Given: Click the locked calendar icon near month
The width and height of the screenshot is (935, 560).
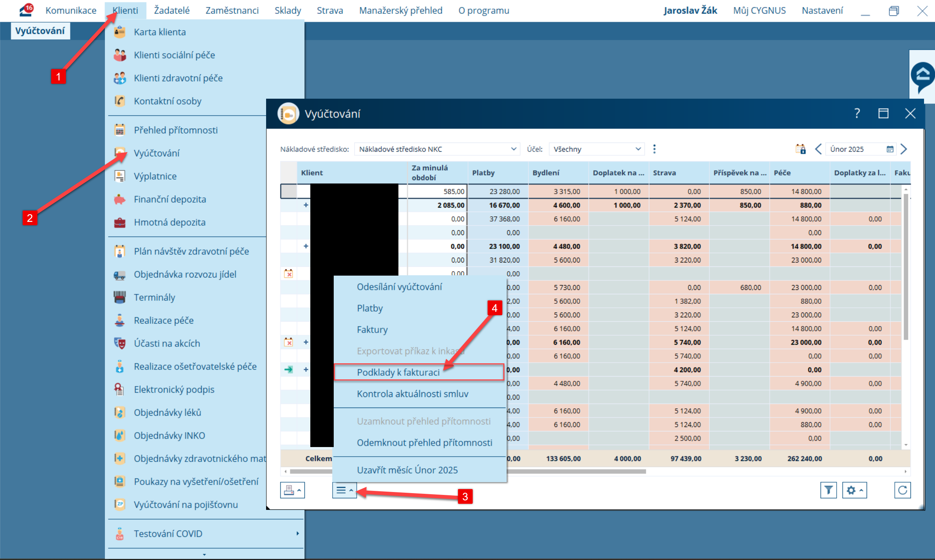Looking at the screenshot, I should coord(800,149).
